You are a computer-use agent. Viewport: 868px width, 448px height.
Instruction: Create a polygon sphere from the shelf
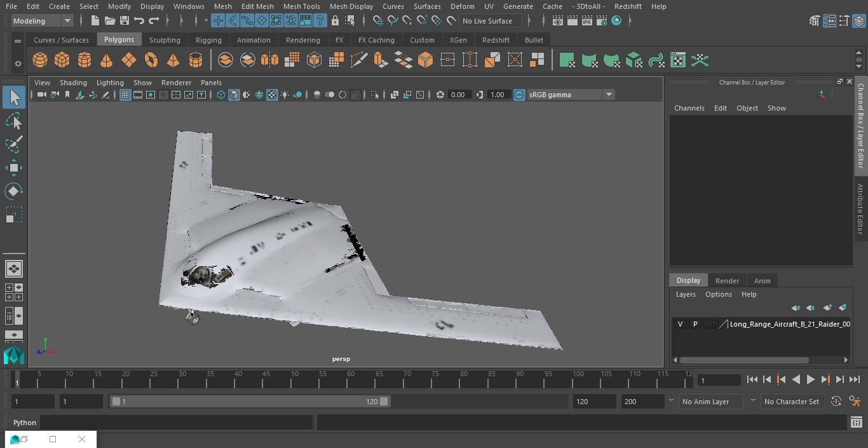(x=39, y=60)
